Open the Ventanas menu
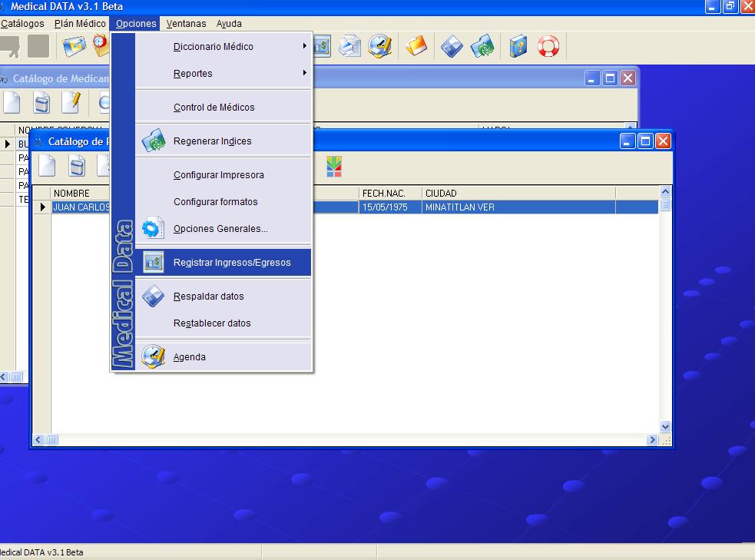Image resolution: width=755 pixels, height=560 pixels. point(186,24)
